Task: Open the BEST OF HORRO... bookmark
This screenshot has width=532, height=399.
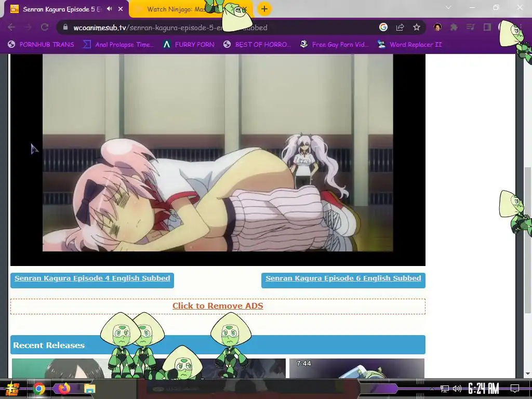Action: (257, 45)
